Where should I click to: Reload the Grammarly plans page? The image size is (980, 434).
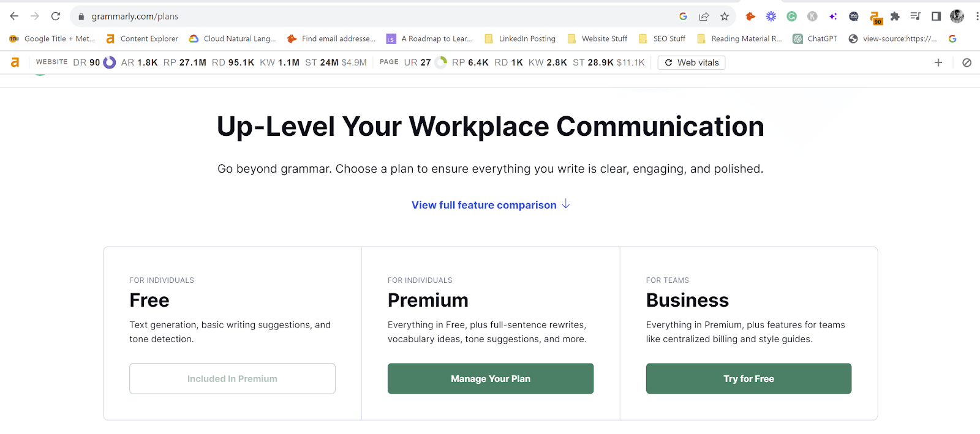[56, 17]
